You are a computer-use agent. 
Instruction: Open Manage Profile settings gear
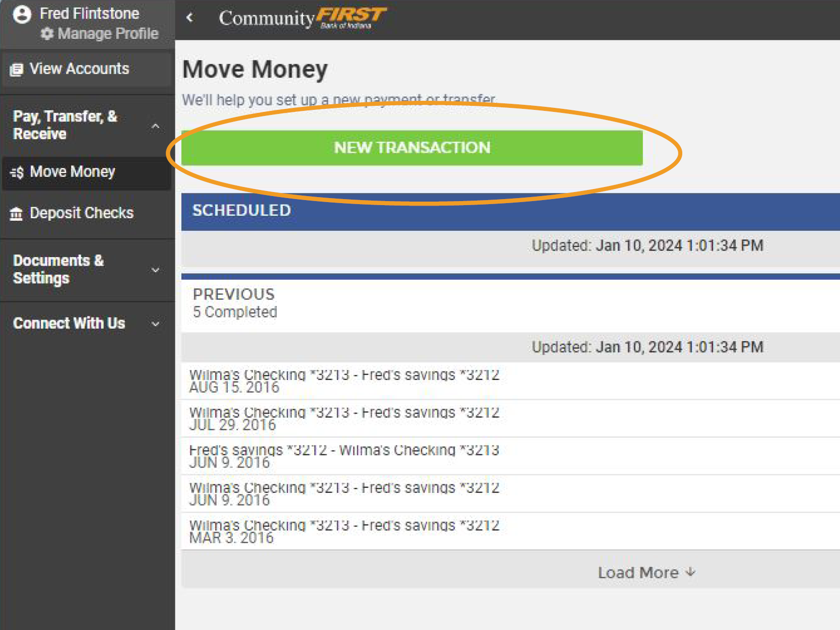48,34
